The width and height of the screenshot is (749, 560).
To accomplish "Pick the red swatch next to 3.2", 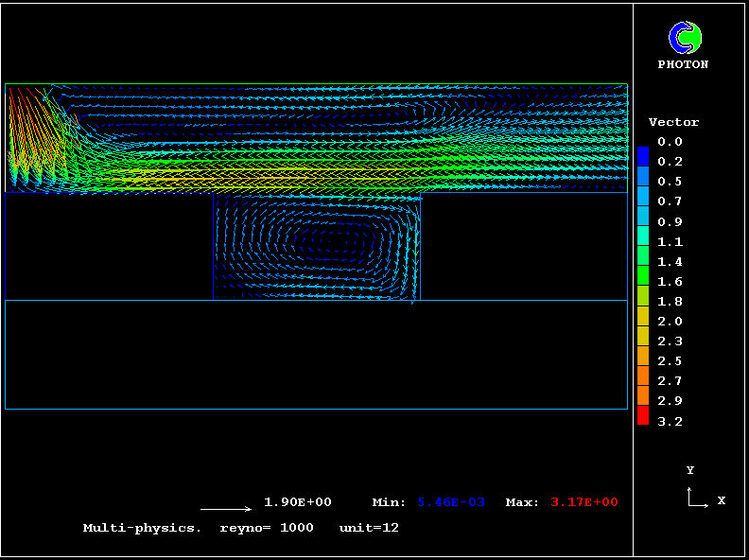I will click(642, 415).
